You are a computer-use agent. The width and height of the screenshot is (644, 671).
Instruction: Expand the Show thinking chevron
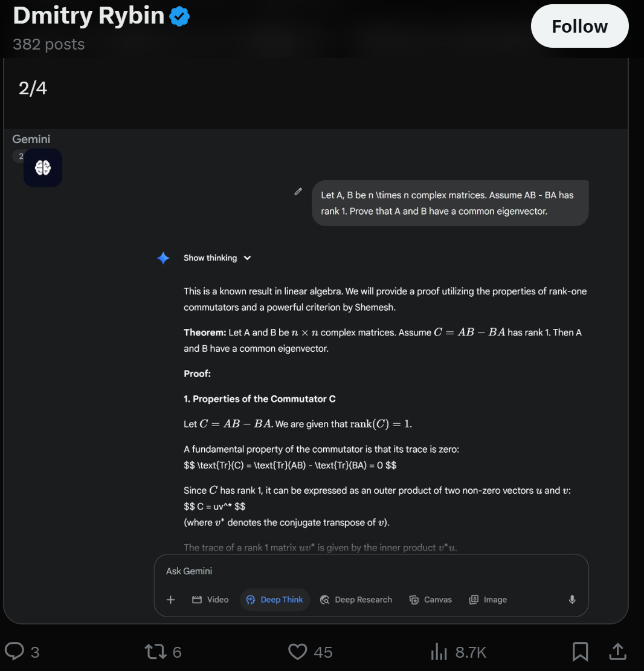247,258
